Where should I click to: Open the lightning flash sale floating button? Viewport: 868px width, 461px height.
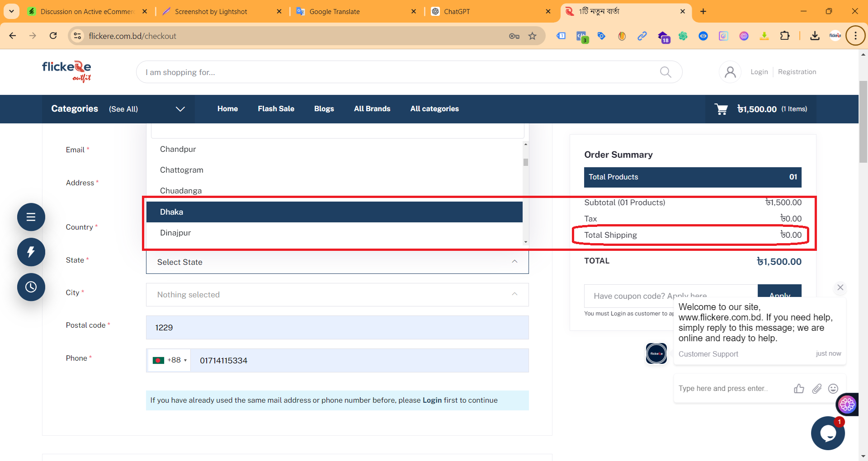point(31,252)
